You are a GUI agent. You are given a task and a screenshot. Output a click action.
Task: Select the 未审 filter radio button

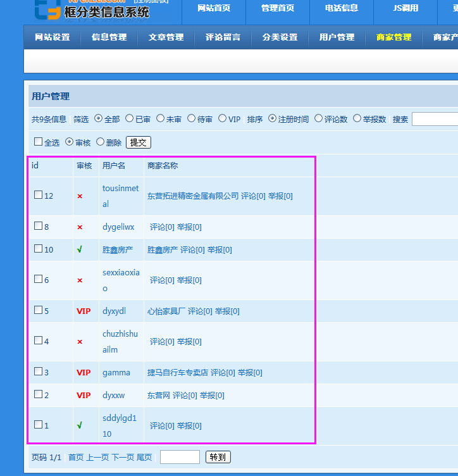(x=161, y=118)
